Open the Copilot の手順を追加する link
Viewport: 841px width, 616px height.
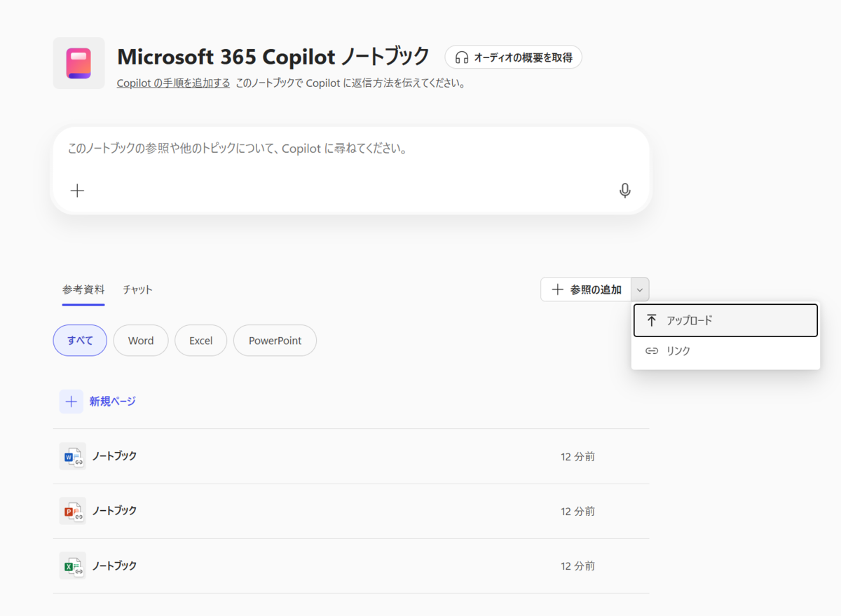click(x=173, y=83)
